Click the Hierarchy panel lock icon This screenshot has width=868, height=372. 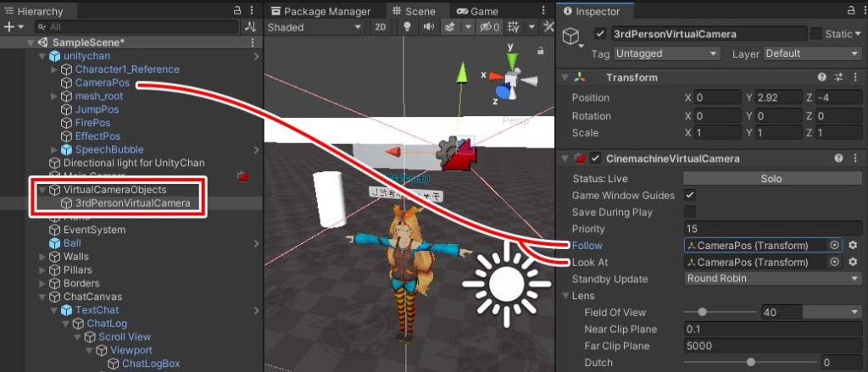point(237,10)
